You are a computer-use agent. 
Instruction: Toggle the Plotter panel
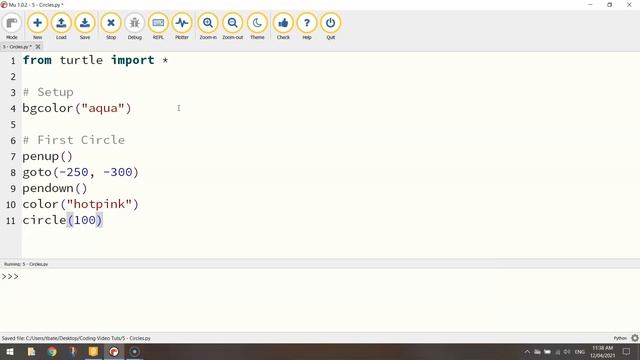tap(182, 27)
